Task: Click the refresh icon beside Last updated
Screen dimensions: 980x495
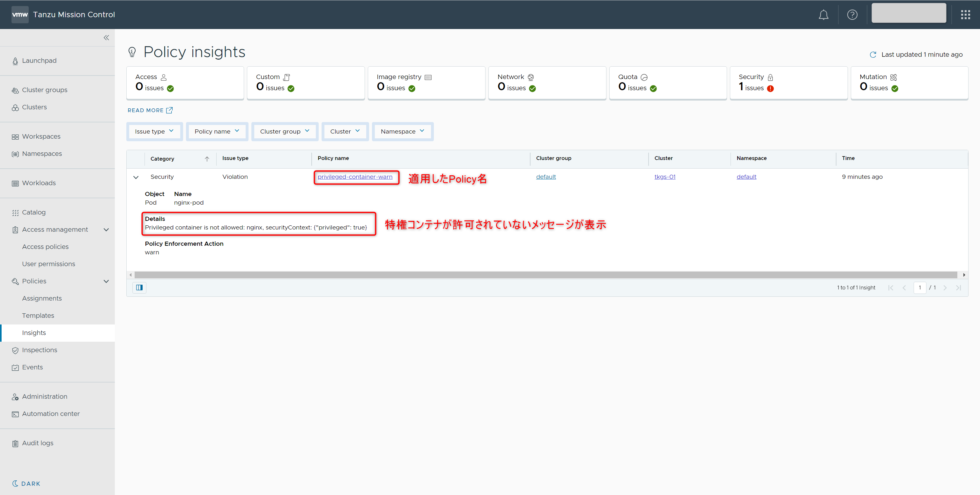Action: pos(873,55)
